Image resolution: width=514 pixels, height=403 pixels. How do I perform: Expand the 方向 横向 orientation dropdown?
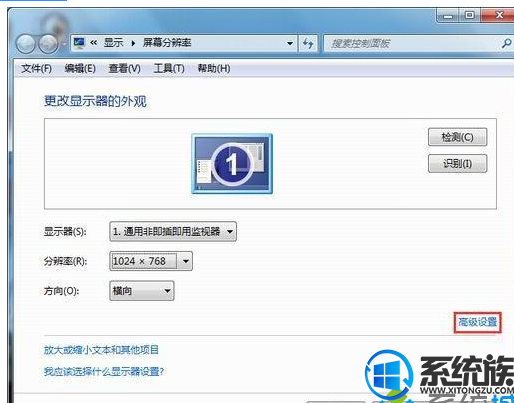(142, 291)
